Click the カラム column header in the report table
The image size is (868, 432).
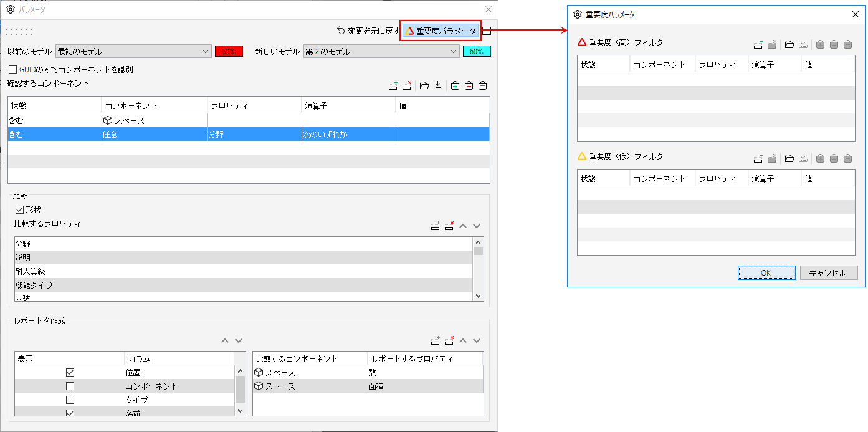coord(179,358)
